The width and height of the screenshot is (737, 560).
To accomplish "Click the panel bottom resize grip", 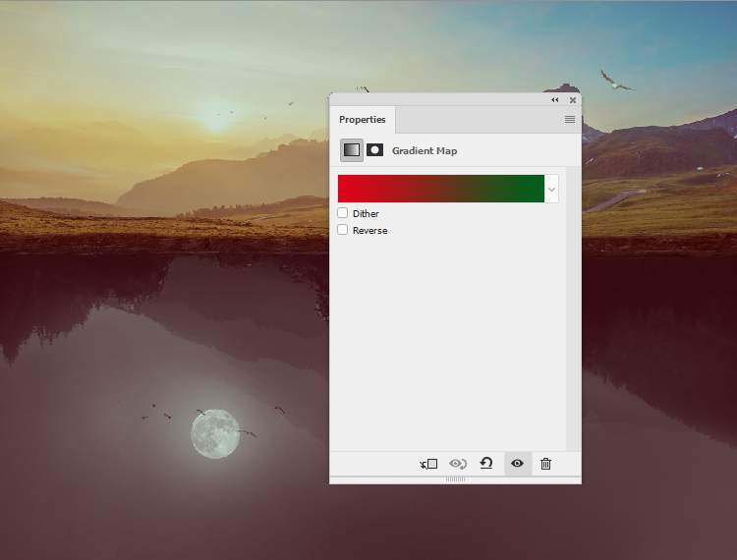I will pos(455,479).
